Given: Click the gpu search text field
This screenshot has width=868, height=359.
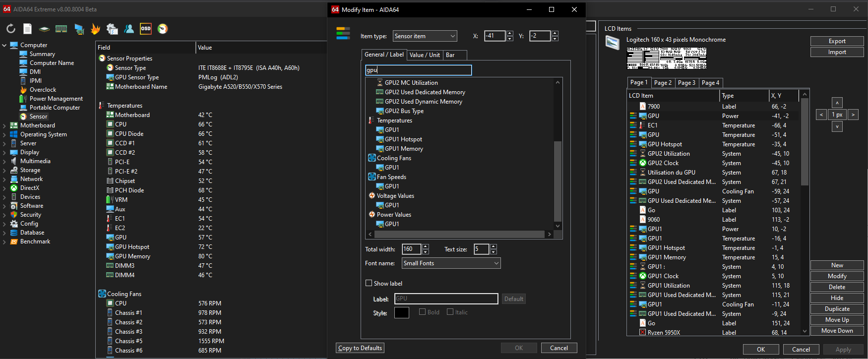Looking at the screenshot, I should tap(418, 70).
